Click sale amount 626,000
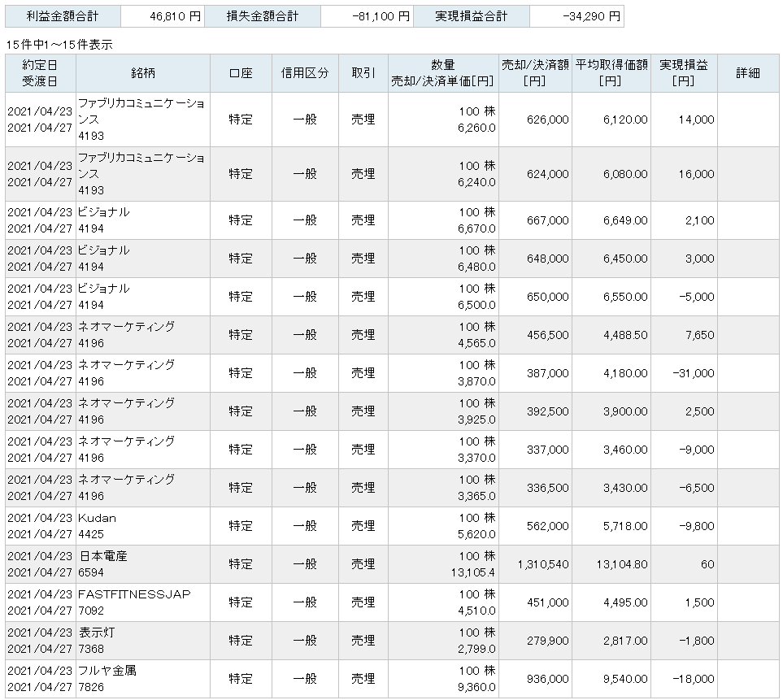This screenshot has height=700, width=783. (x=548, y=120)
